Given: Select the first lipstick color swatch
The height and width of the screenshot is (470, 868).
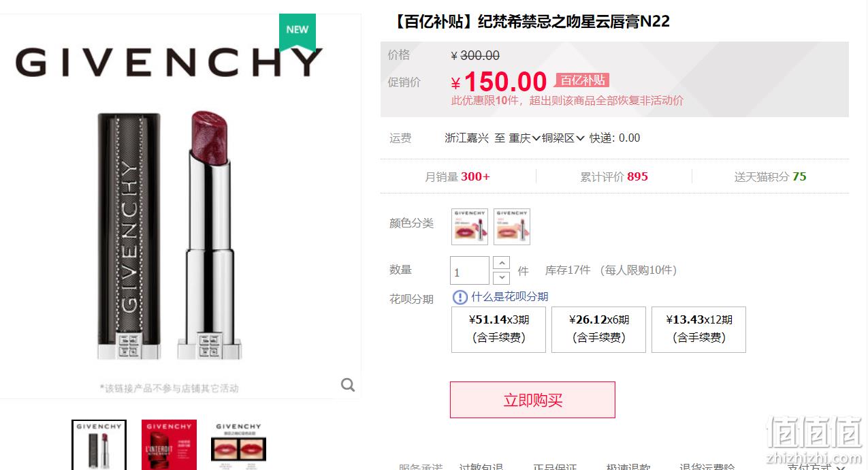Looking at the screenshot, I should [x=470, y=226].
